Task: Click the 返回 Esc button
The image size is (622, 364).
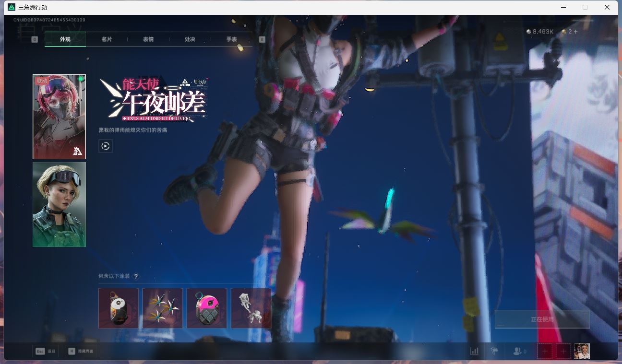Action: tap(45, 352)
